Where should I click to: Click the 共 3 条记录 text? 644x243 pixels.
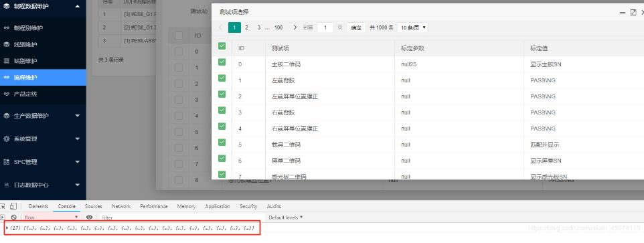pos(110,60)
